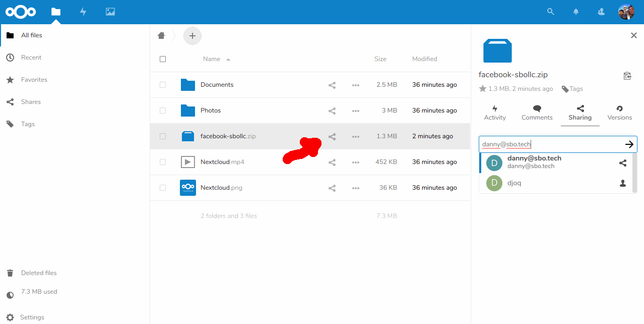Select the checkbox for the Photos folder
Screen dimensions: 644x324
pos(163,110)
